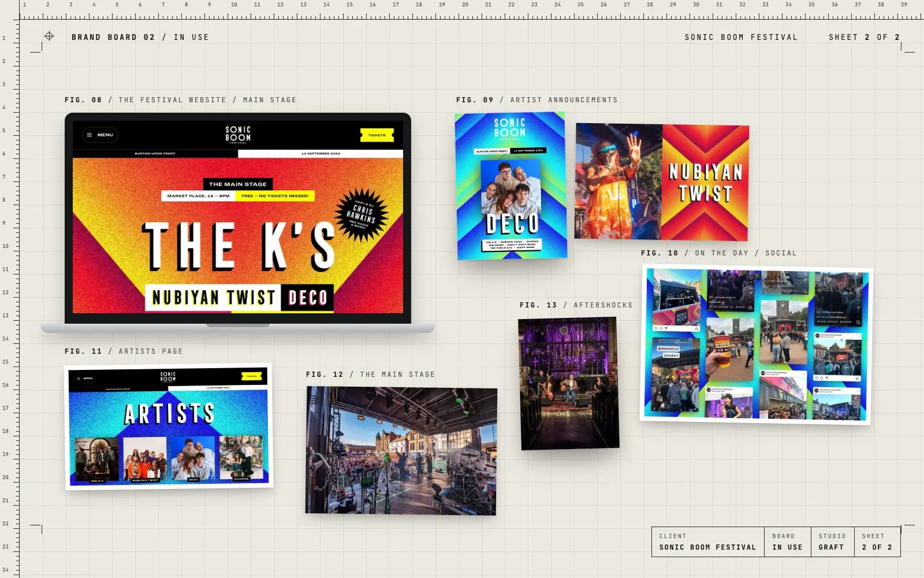The height and width of the screenshot is (578, 924).
Task: Click the Chris Hawkins starburst badge
Action: (x=362, y=214)
